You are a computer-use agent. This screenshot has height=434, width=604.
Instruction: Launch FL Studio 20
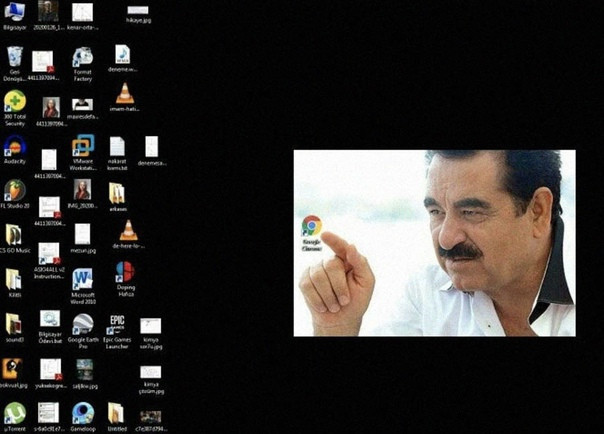pyautogui.click(x=15, y=190)
